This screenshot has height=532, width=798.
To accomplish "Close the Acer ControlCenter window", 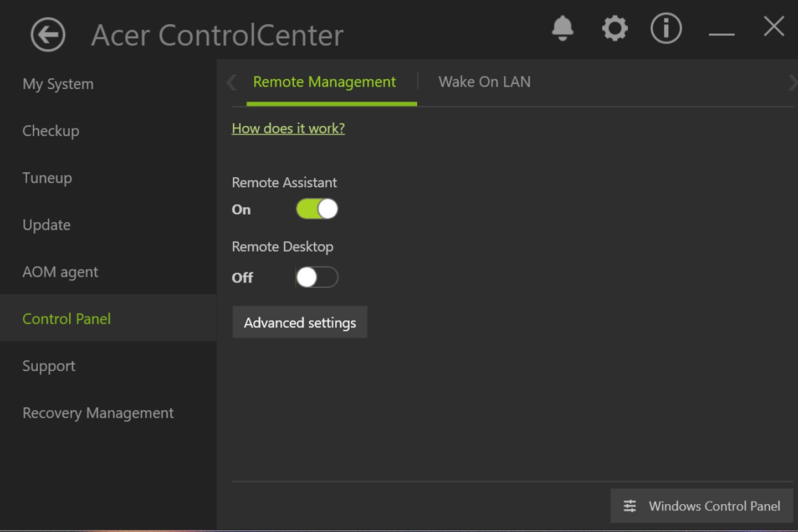I will click(774, 27).
